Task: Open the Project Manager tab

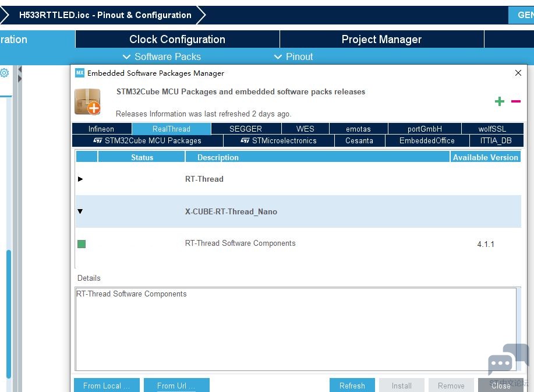Action: pyautogui.click(x=382, y=39)
